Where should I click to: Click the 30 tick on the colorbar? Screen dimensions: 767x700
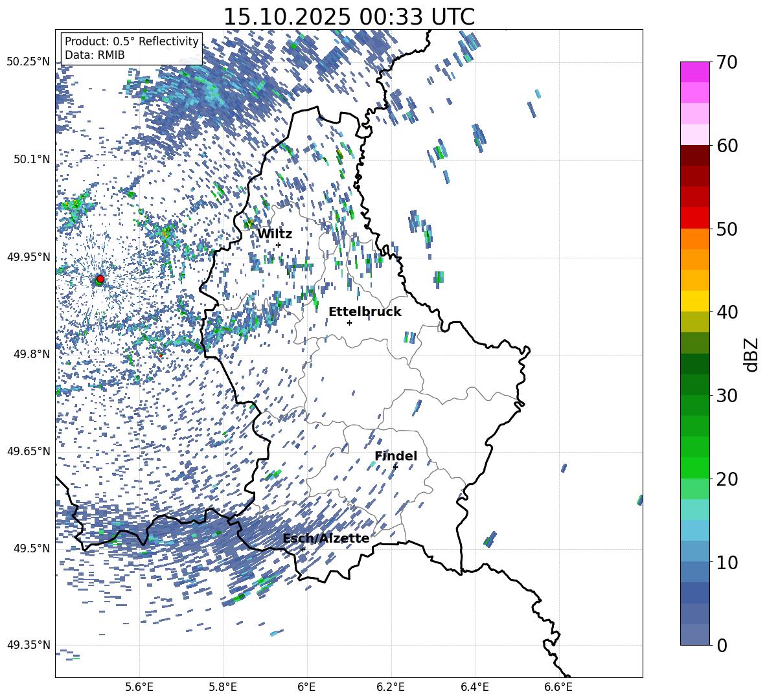point(727,396)
